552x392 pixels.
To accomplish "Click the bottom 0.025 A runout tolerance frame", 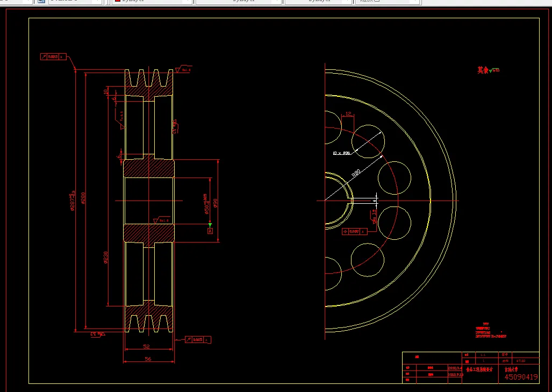I will pos(198,339).
